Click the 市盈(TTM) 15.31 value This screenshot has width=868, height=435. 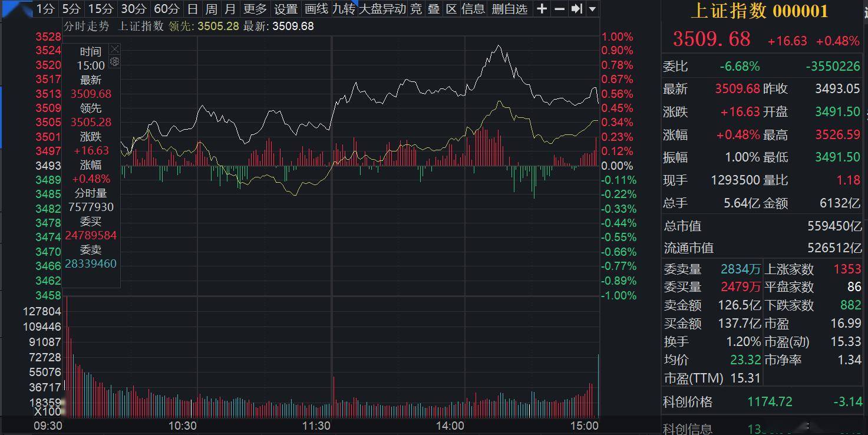745,378
